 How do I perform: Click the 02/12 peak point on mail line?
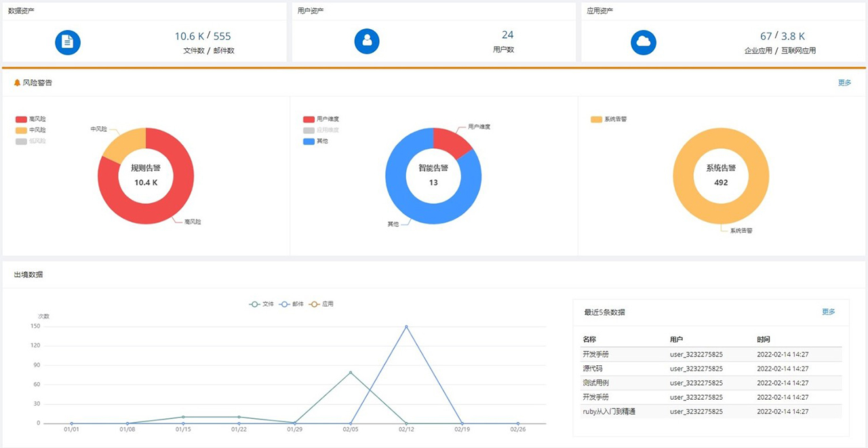point(406,326)
